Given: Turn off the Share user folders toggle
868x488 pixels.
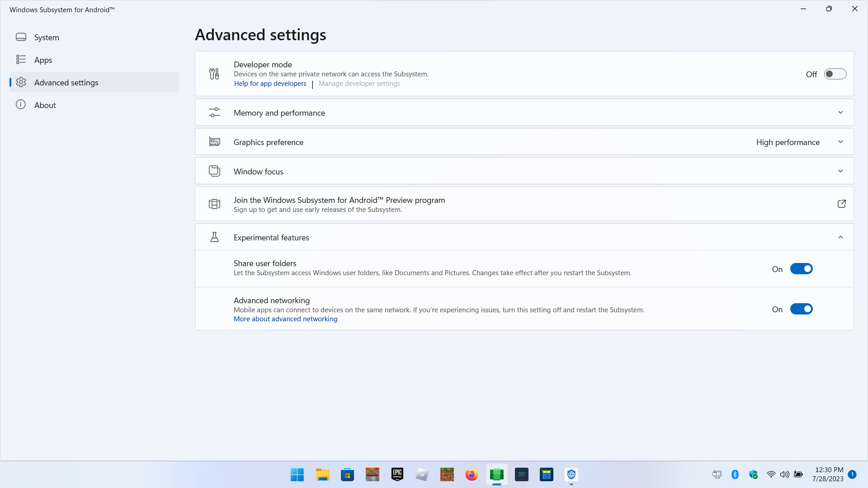Looking at the screenshot, I should [801, 269].
